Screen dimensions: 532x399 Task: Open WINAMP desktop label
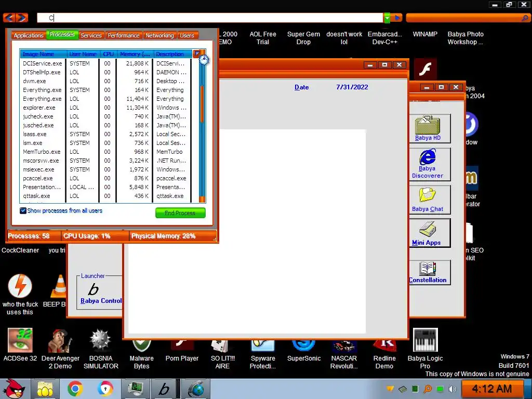pos(425,34)
